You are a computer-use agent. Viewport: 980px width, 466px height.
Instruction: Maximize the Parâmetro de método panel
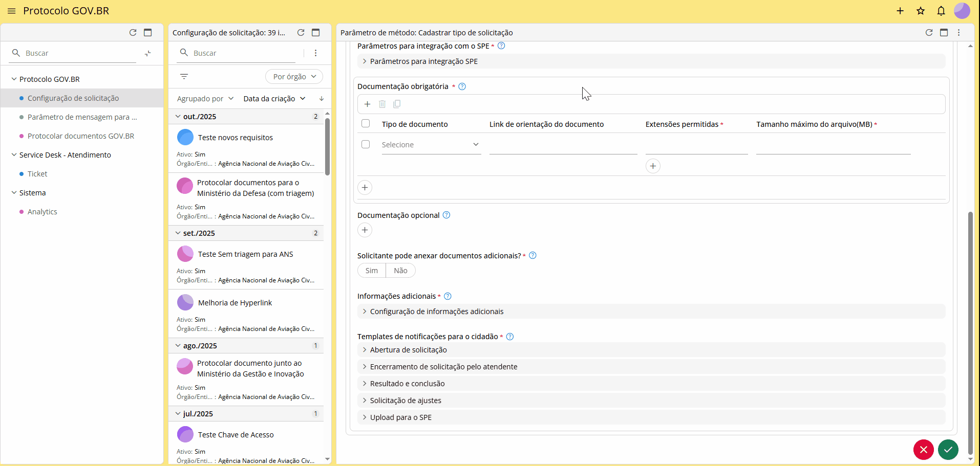pos(944,32)
